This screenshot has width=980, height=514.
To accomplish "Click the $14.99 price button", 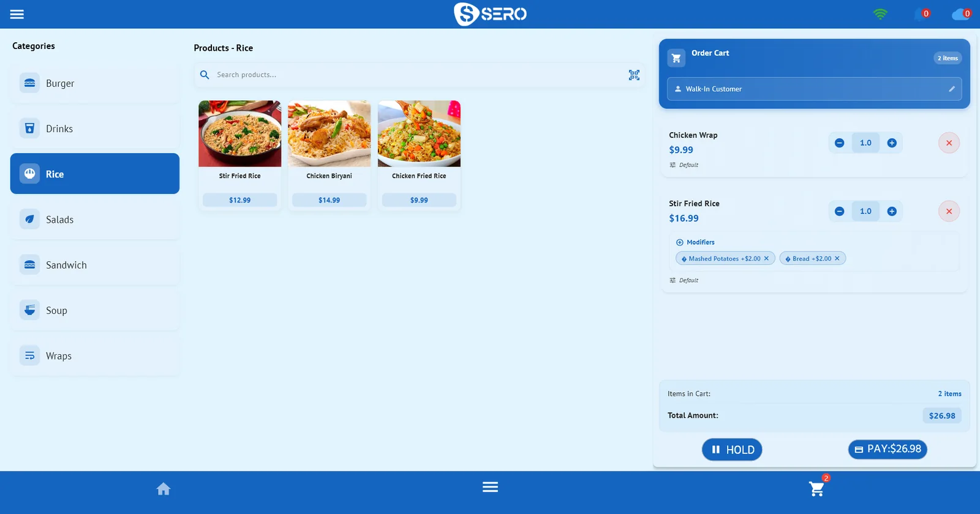I will 330,200.
